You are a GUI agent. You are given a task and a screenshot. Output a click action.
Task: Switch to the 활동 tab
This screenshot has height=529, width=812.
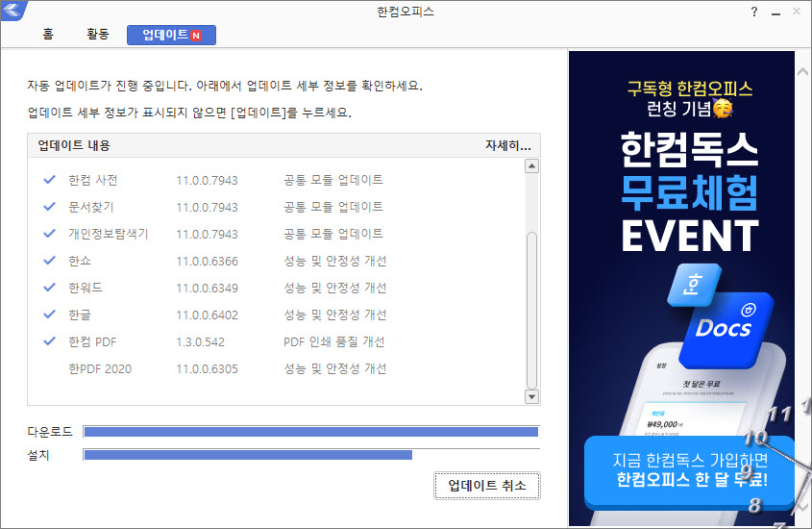pos(98,35)
